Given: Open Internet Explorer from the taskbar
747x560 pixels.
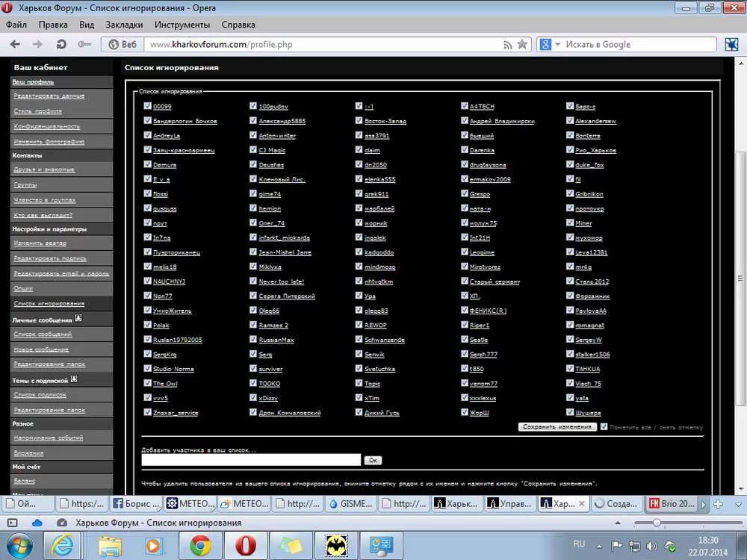Looking at the screenshot, I should click(x=63, y=546).
